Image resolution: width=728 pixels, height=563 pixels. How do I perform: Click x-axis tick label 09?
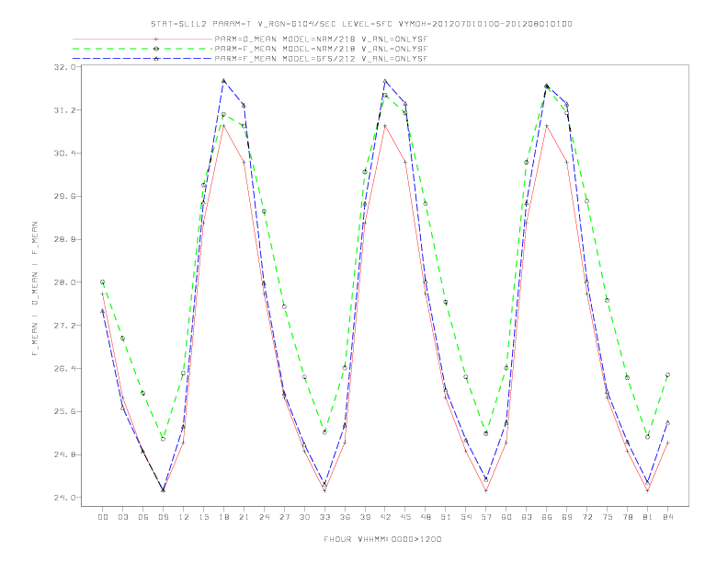pos(163,517)
